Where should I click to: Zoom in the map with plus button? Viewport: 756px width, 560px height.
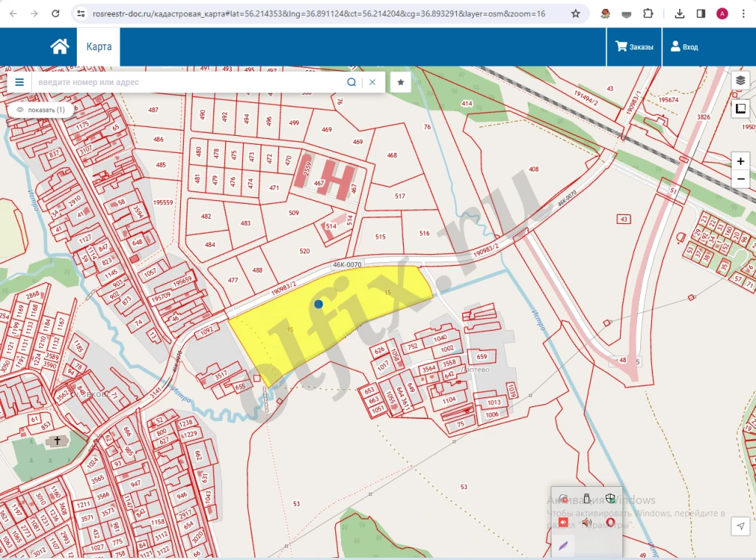[x=740, y=161]
